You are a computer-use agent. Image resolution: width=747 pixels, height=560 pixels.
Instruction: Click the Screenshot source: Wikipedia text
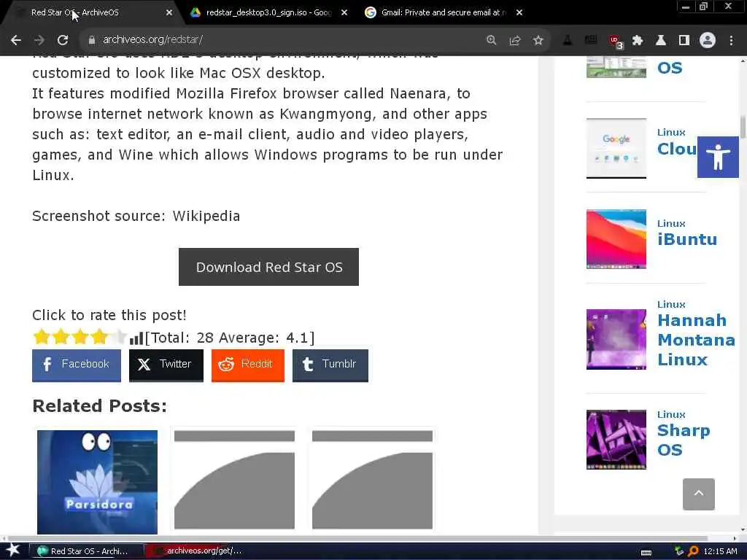136,216
